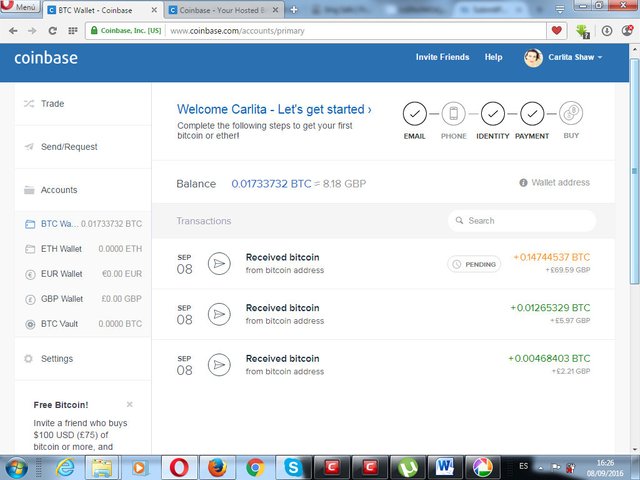Go forward with the browser forward arrow
Screen dimensions: 640x480
(32, 31)
